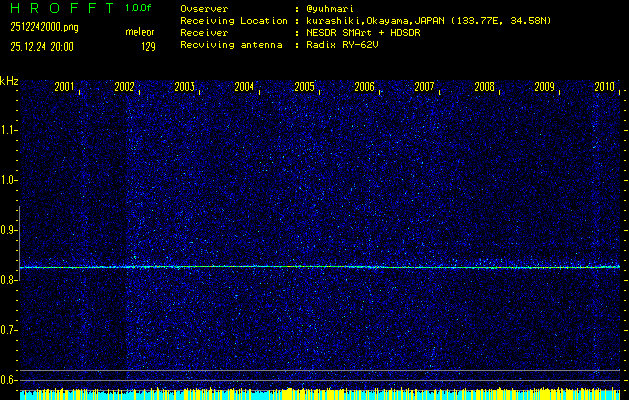
Task: Click the bright green carrier line
Action: (320, 267)
